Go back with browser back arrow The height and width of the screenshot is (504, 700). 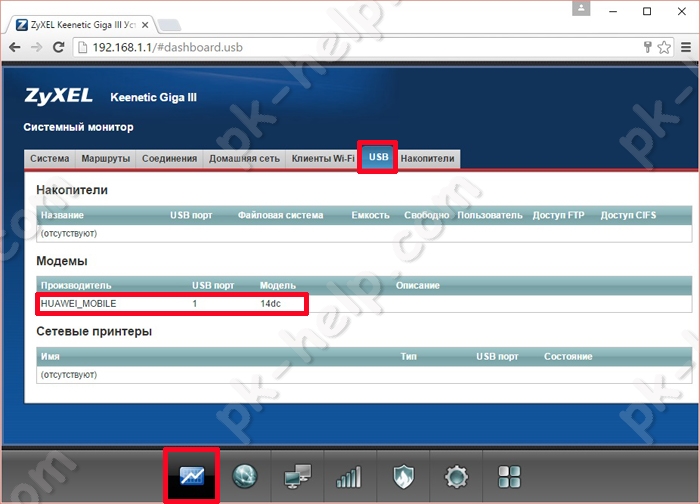15,47
